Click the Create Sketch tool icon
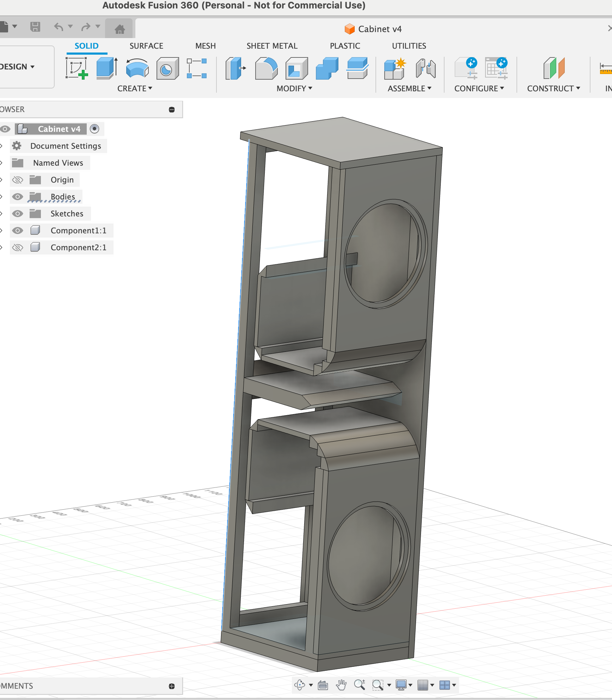 pyautogui.click(x=77, y=68)
